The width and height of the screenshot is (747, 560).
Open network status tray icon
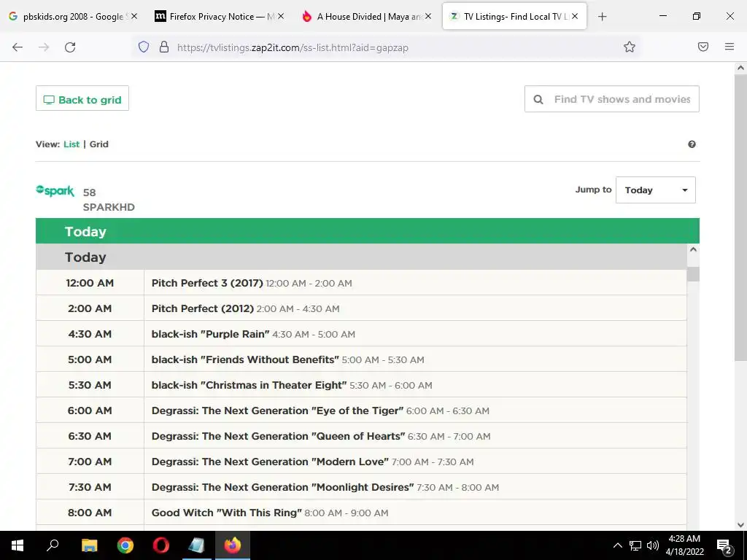(x=635, y=545)
